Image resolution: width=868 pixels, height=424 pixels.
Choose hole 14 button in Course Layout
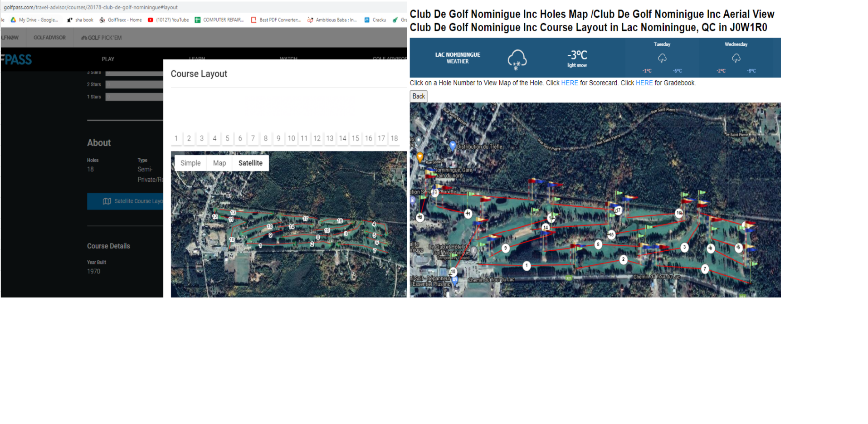343,138
